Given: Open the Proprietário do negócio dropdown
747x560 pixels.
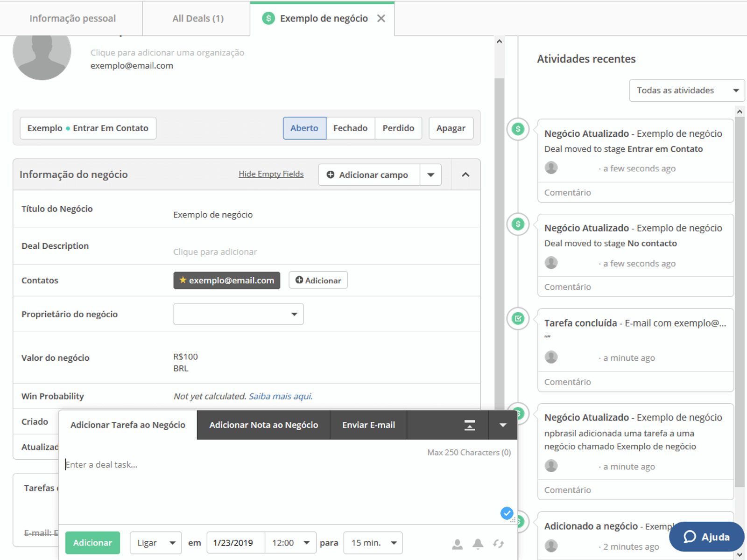Looking at the screenshot, I should pyautogui.click(x=238, y=314).
